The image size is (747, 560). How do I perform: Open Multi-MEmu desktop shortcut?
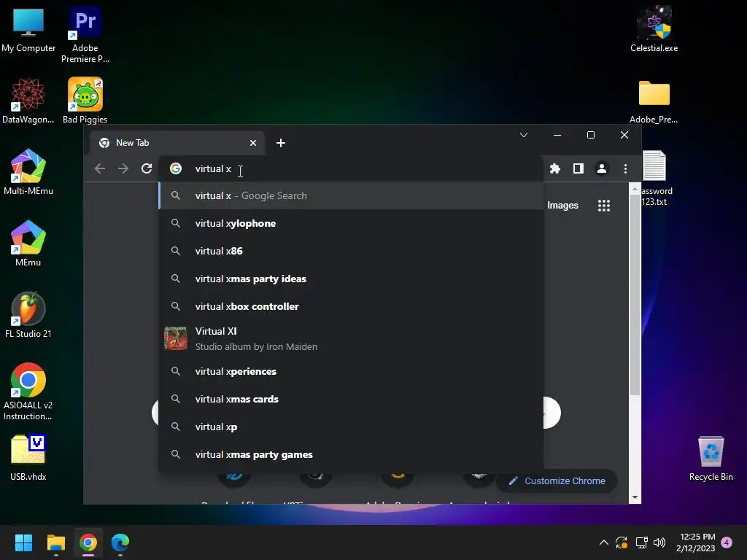[x=28, y=172]
